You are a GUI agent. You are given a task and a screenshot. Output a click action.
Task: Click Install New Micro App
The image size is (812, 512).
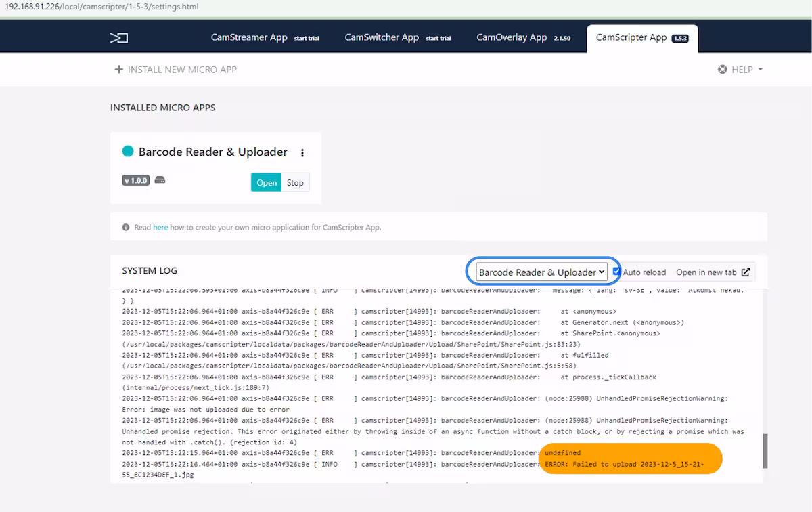[x=176, y=70]
